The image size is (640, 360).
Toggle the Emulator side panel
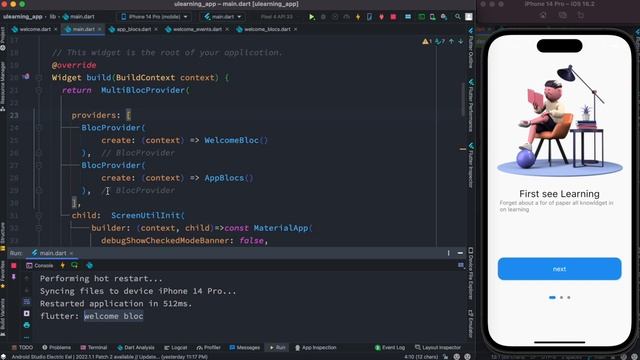click(x=471, y=323)
